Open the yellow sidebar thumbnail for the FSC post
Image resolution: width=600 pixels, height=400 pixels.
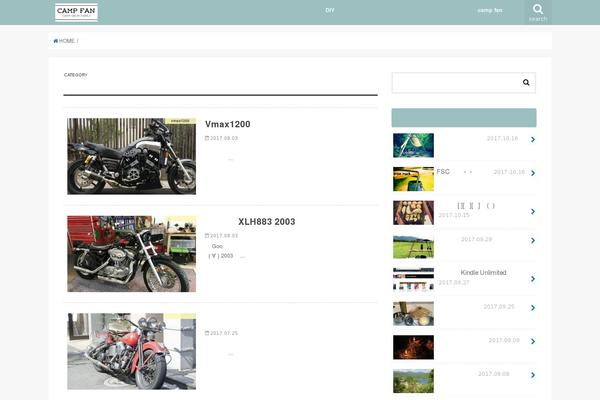(x=413, y=179)
